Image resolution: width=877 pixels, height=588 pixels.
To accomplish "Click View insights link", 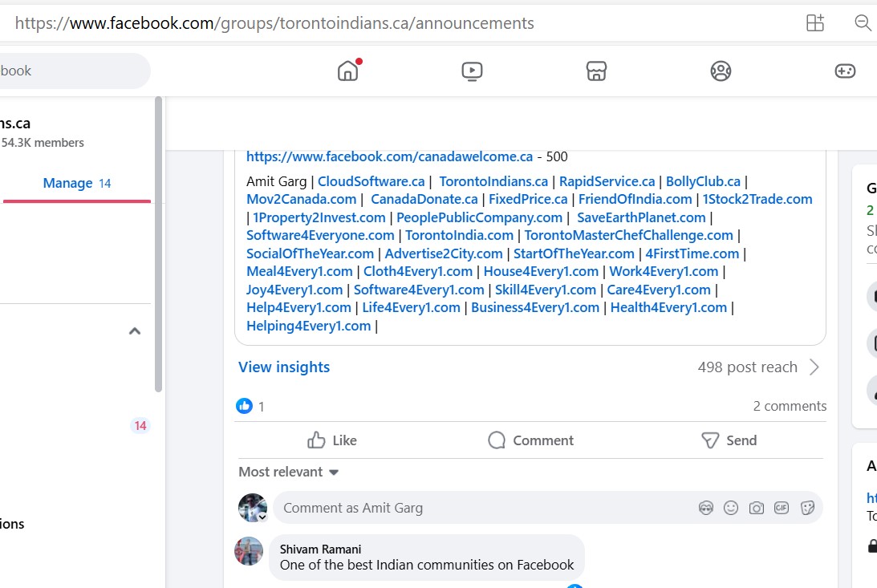I will 284,367.
